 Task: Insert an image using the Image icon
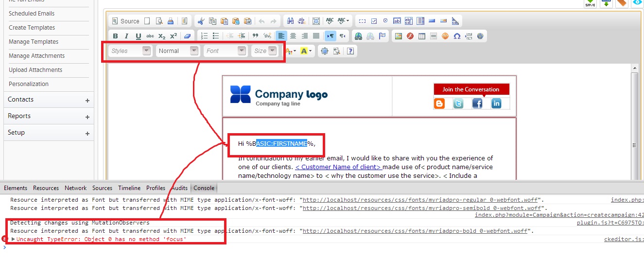tap(399, 36)
